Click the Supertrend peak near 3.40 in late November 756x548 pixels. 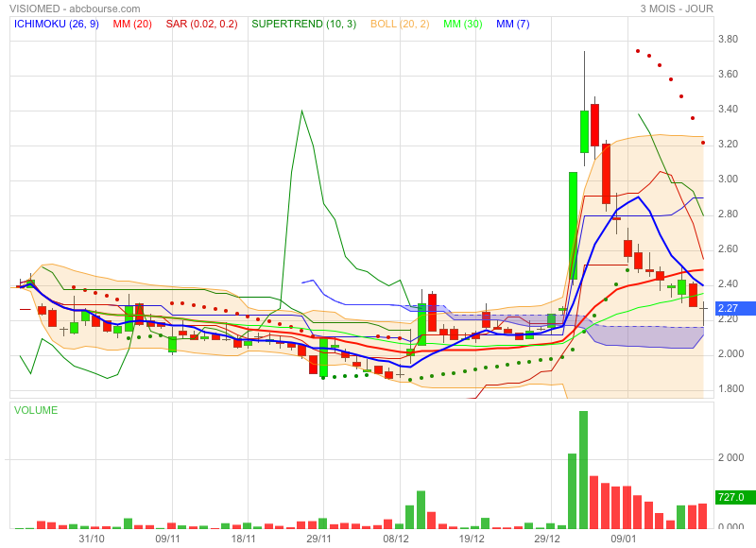(x=301, y=111)
